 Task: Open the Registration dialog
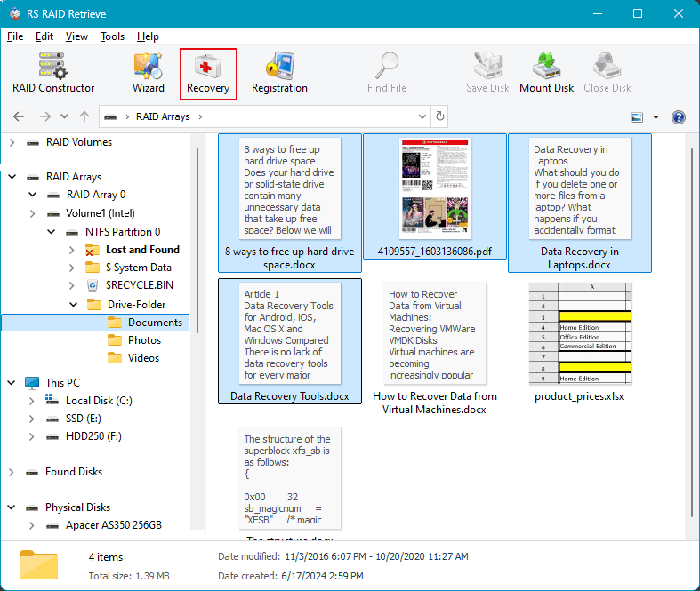tap(279, 73)
